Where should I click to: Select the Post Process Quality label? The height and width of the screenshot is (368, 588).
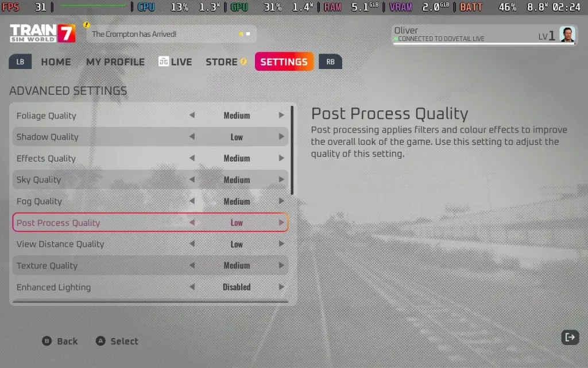click(x=58, y=223)
